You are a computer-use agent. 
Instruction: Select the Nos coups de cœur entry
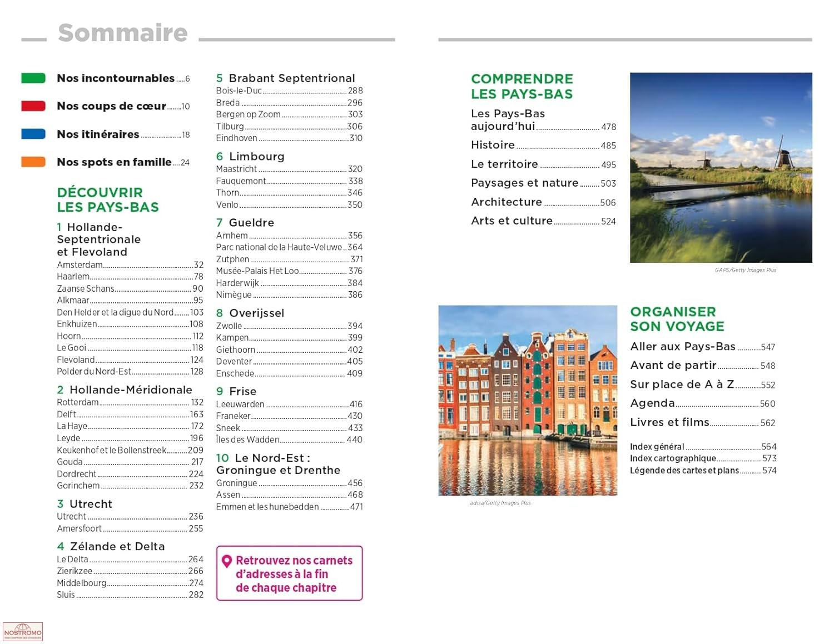click(x=123, y=106)
